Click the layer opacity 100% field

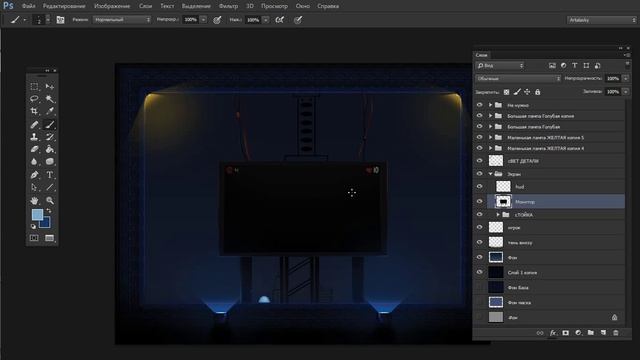pyautogui.click(x=613, y=78)
